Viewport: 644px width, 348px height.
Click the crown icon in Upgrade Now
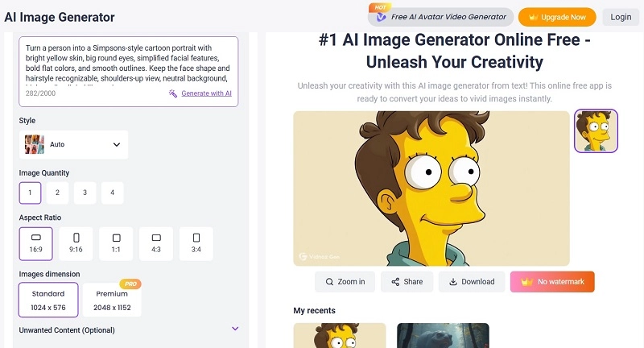click(533, 17)
